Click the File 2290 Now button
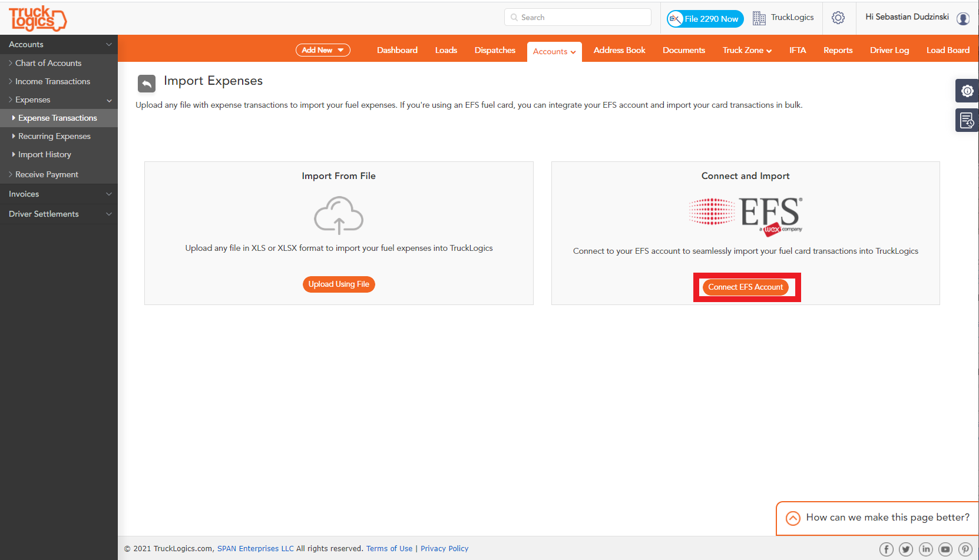This screenshot has width=979, height=560. 705,19
